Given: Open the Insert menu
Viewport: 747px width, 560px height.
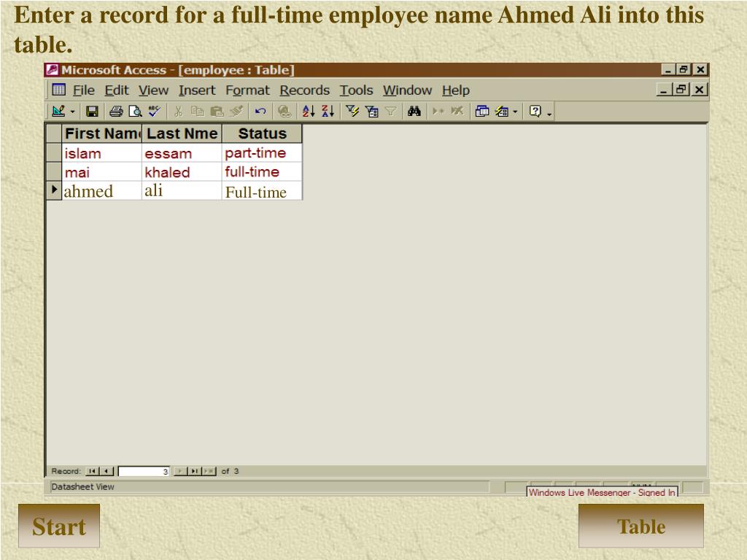Looking at the screenshot, I should (x=197, y=90).
